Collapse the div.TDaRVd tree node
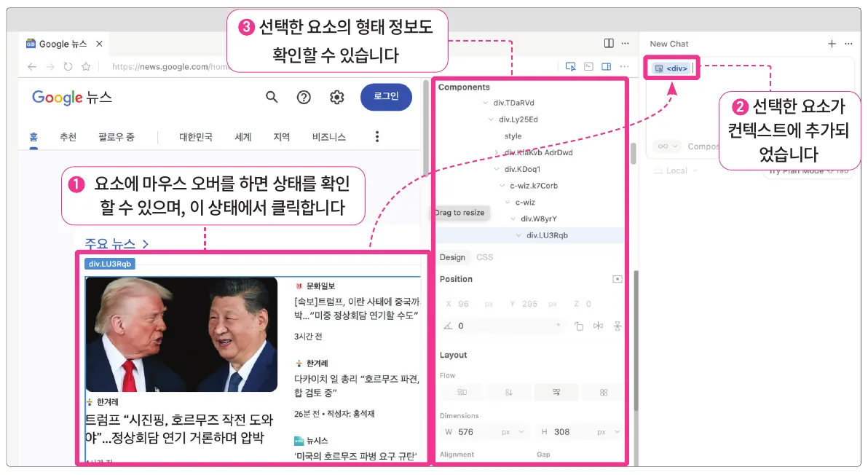868x475 pixels. (486, 103)
